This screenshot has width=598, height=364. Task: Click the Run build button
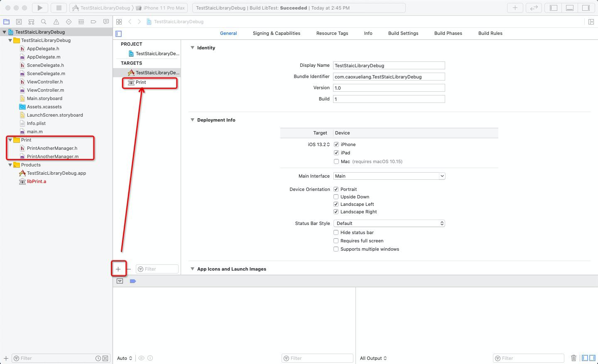[x=40, y=8]
